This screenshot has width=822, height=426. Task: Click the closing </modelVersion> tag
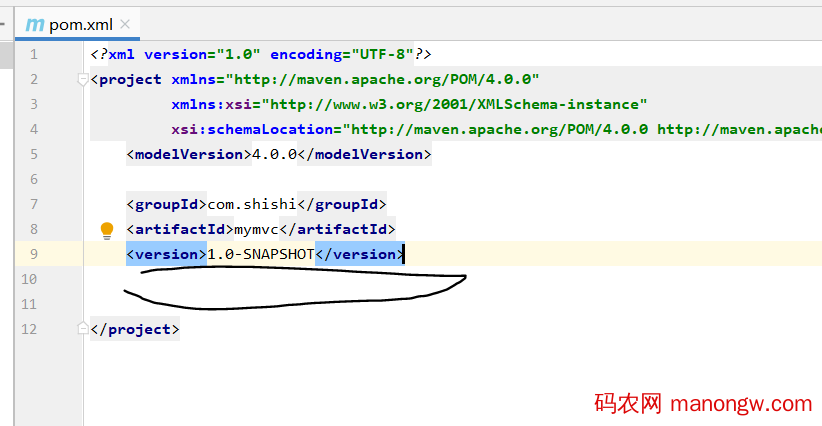point(364,155)
